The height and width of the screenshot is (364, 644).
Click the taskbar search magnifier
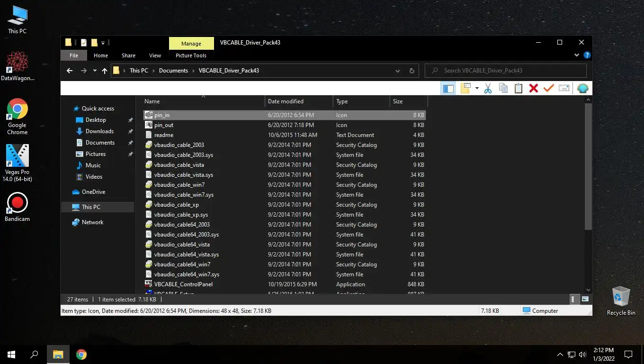(x=34, y=355)
